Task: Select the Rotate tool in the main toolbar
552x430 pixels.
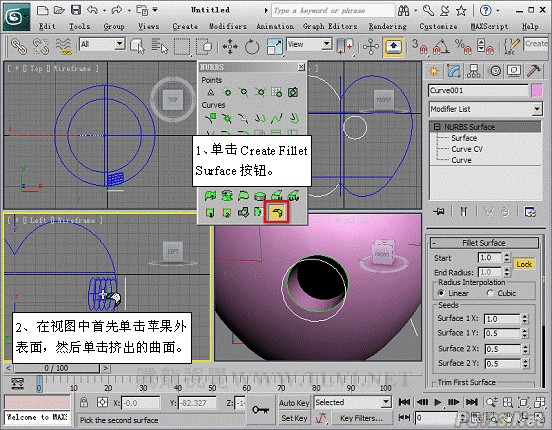Action: [x=252, y=46]
